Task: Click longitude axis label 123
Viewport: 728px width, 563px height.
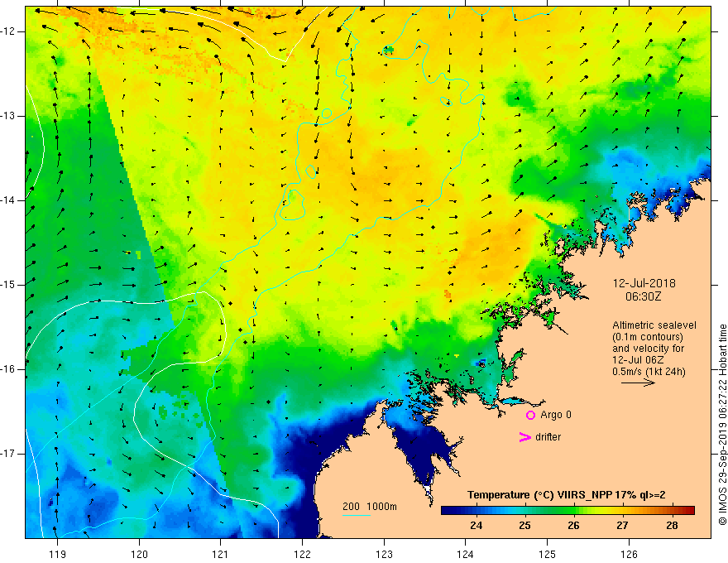Action: click(x=384, y=554)
